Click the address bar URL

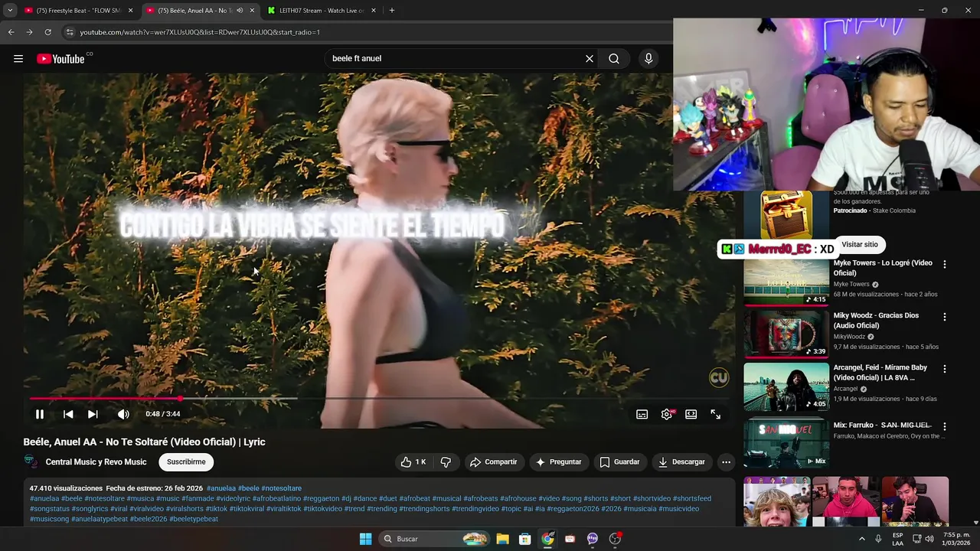coord(200,32)
